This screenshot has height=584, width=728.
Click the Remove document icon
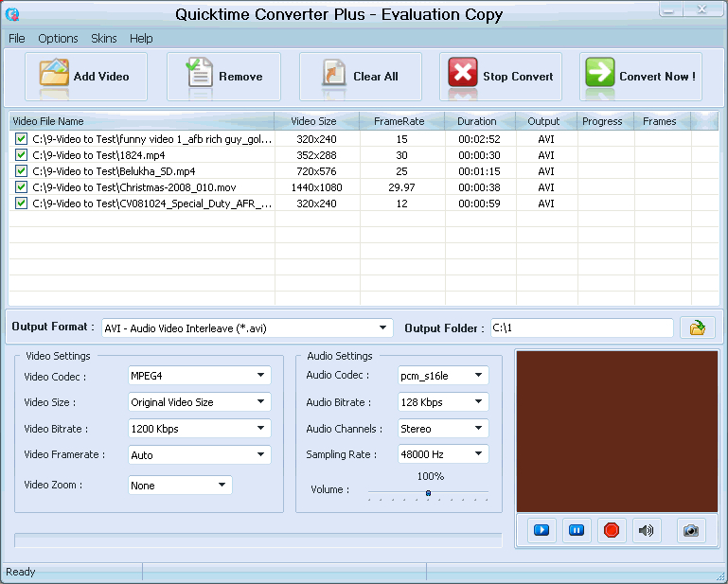(200, 73)
